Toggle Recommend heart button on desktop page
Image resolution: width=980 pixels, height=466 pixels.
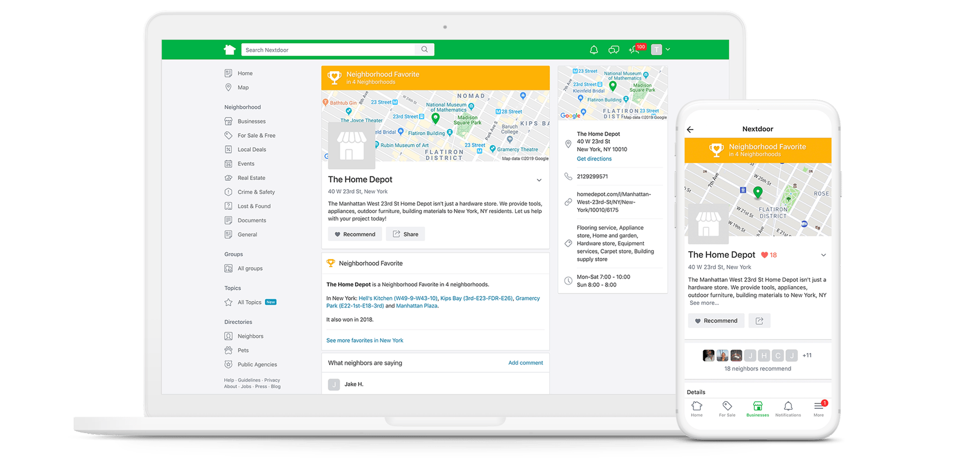click(355, 234)
